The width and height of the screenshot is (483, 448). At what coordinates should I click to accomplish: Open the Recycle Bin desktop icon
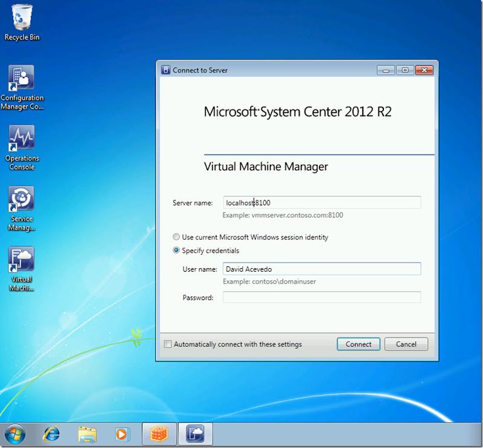[x=22, y=23]
